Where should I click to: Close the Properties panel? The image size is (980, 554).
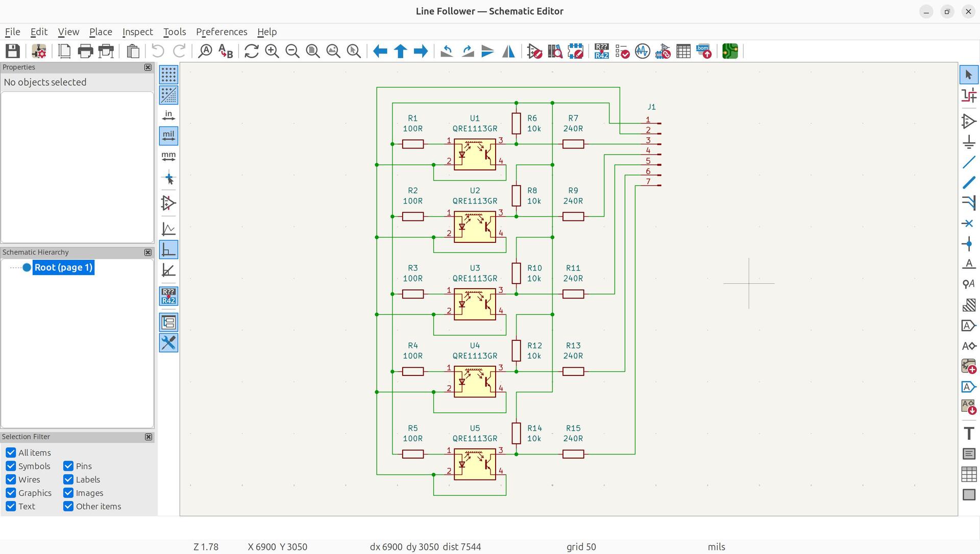click(148, 67)
